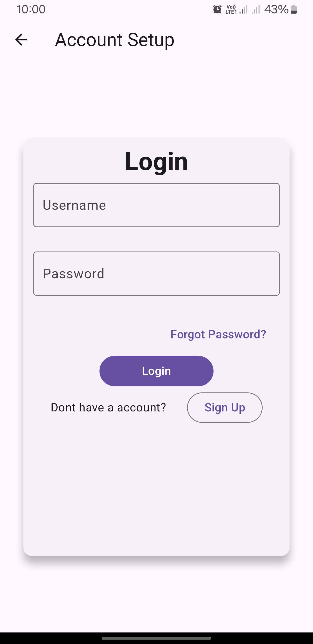Tap the first SIM signal bars
The image size is (313, 644).
(244, 10)
